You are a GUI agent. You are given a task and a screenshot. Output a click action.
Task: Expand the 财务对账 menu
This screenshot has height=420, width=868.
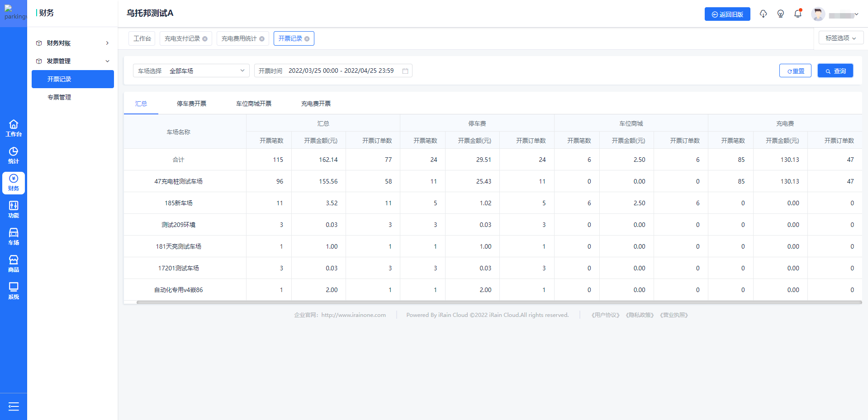(72, 43)
